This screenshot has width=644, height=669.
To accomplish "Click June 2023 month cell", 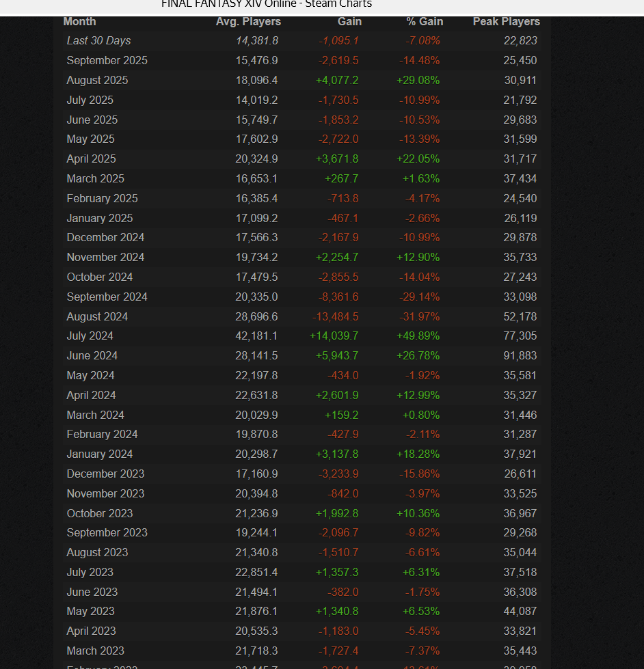I will pos(92,592).
